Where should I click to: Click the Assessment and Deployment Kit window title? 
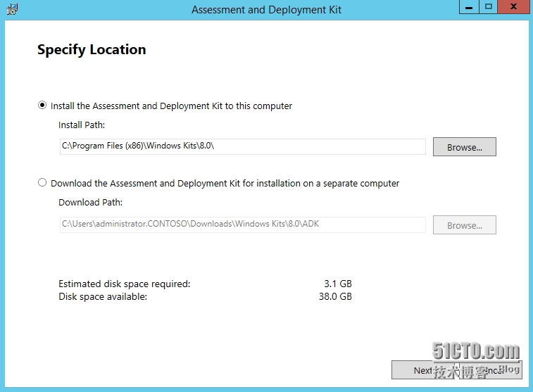[x=266, y=10]
